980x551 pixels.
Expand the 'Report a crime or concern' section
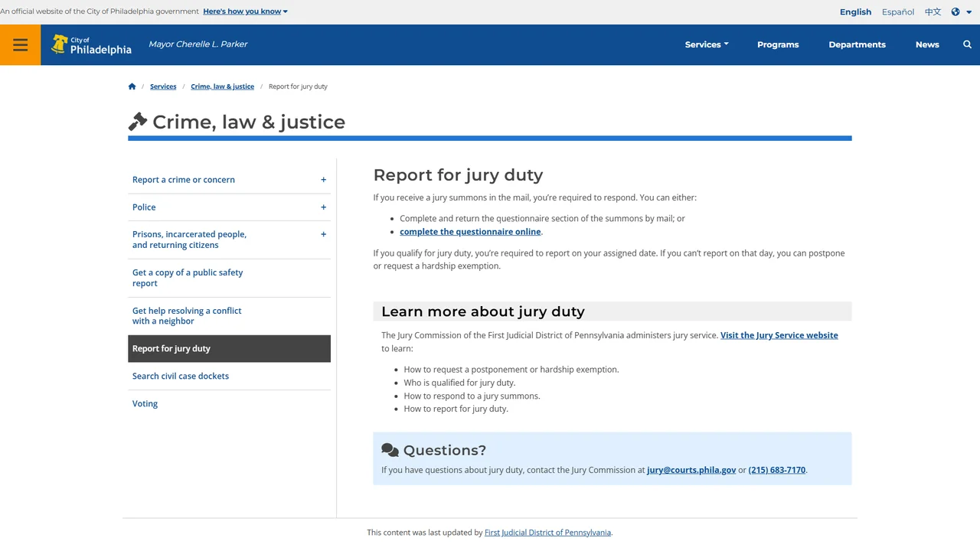point(323,180)
